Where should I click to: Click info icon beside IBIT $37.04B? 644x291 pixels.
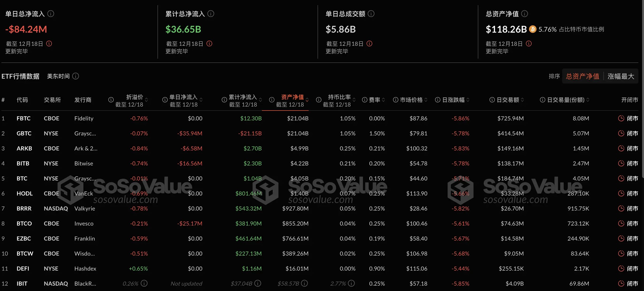coord(258,283)
